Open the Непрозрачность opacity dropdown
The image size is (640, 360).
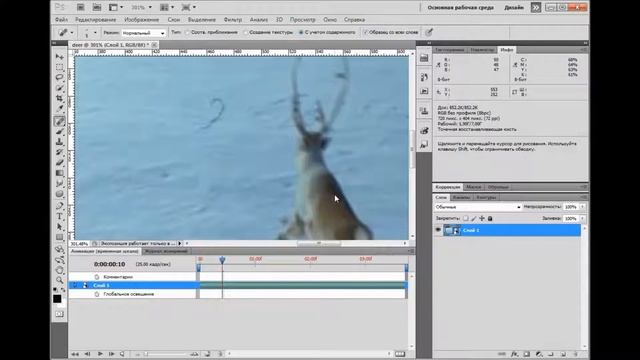click(x=582, y=207)
